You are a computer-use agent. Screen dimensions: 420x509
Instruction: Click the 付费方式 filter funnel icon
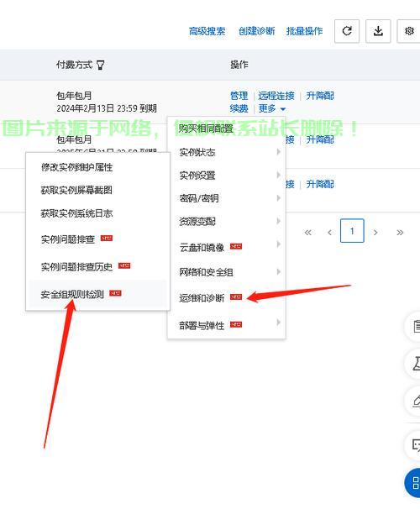100,65
